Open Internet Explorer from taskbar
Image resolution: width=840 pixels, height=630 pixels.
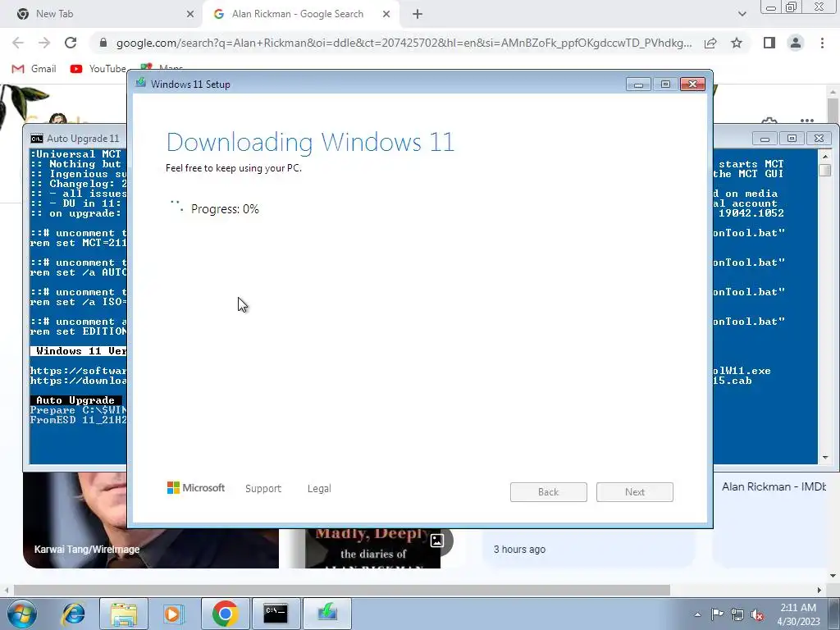pyautogui.click(x=73, y=614)
